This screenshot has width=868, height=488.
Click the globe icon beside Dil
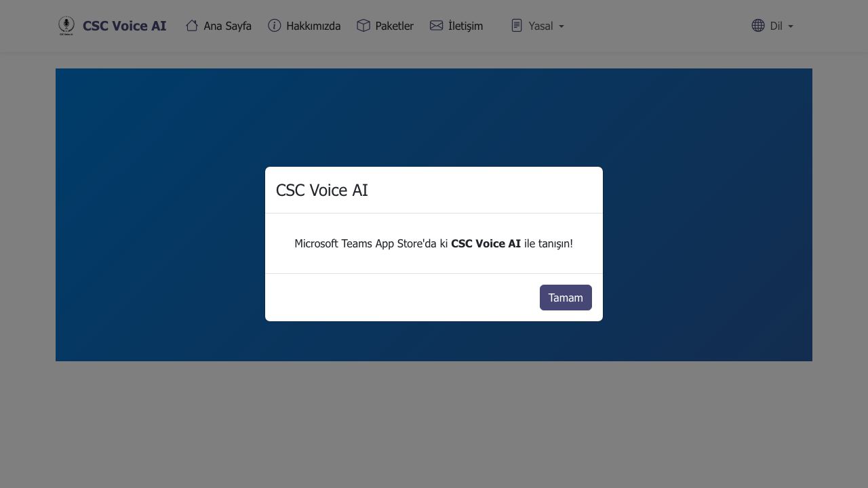coord(758,25)
